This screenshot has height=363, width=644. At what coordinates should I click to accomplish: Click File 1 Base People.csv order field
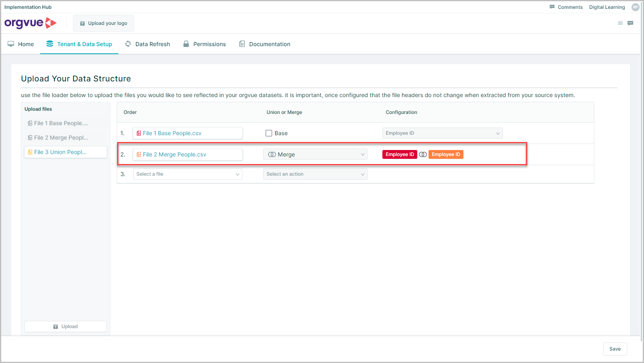tap(188, 133)
